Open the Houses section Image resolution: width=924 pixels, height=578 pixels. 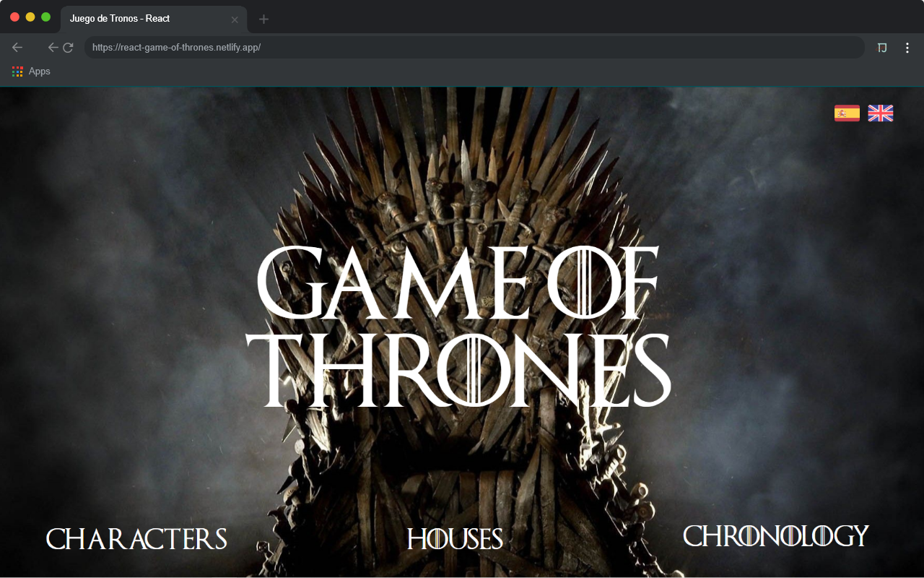[x=455, y=539]
